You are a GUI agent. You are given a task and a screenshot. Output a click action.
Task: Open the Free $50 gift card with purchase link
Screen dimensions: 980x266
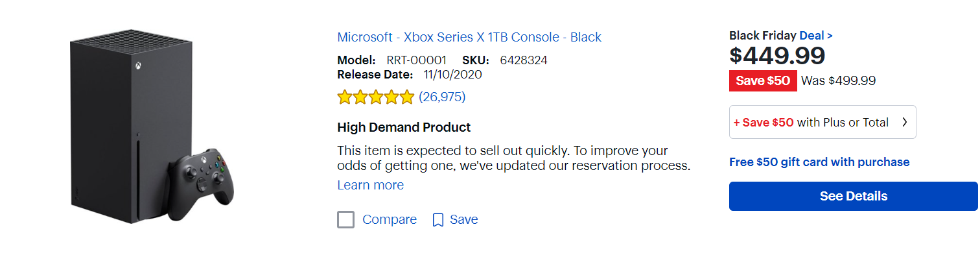tap(819, 162)
